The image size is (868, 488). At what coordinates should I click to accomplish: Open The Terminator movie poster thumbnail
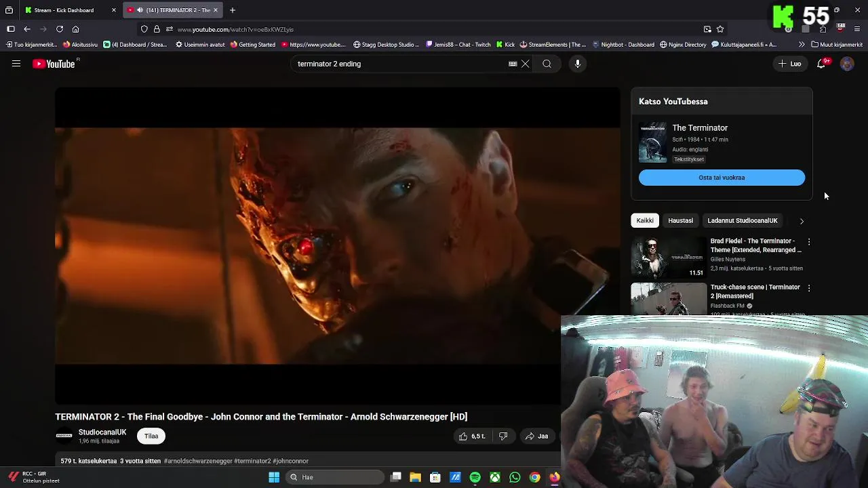652,142
